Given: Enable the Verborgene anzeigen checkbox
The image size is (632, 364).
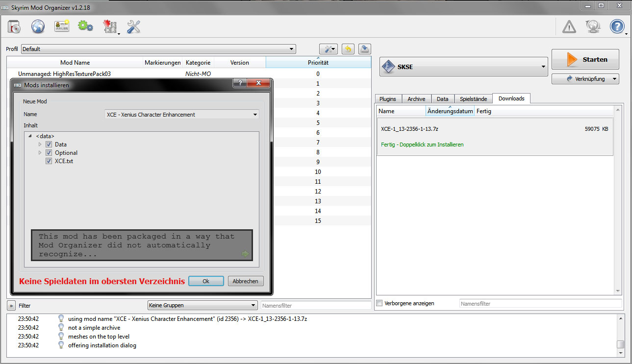Looking at the screenshot, I should [379, 303].
